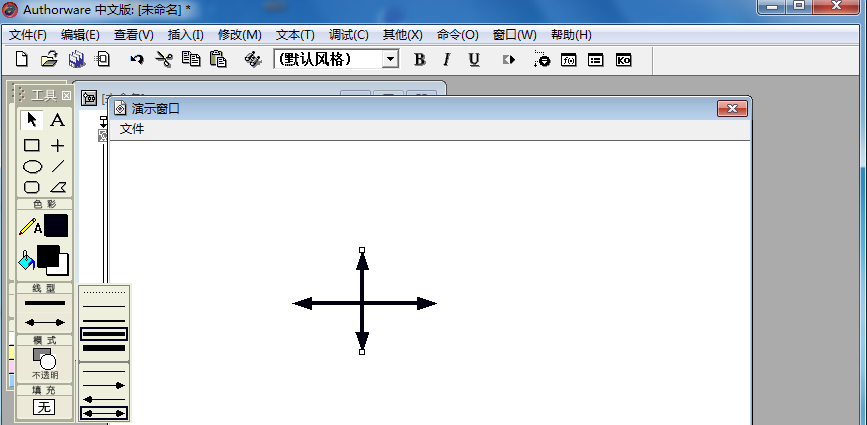Image resolution: width=867 pixels, height=425 pixels.
Task: Open the 修改(M) menu
Action: (x=239, y=35)
